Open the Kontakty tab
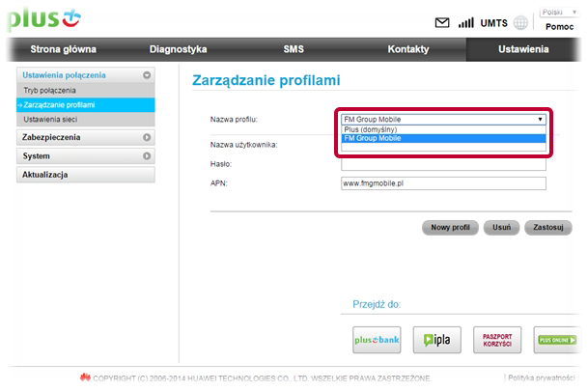Screen dimensions: 588x391 point(408,49)
